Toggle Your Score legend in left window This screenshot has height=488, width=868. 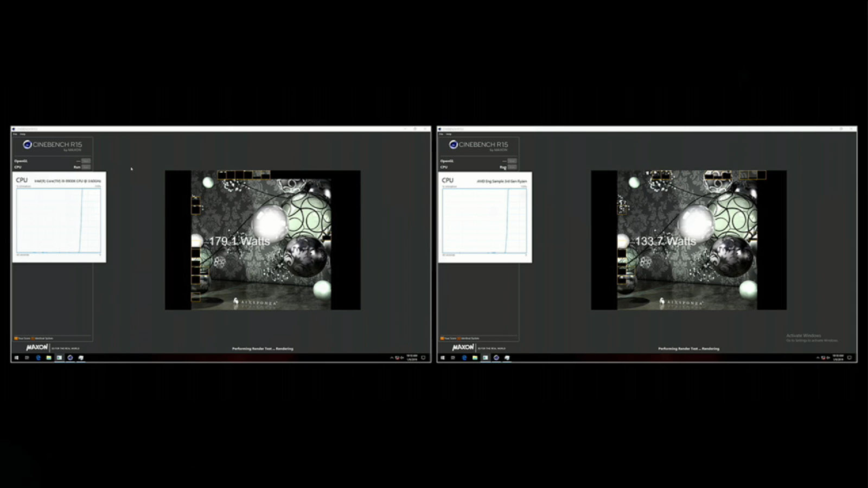point(23,338)
